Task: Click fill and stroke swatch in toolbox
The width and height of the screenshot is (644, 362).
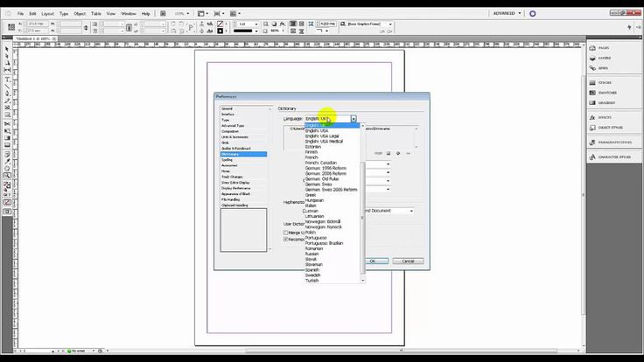Action: click(x=7, y=187)
